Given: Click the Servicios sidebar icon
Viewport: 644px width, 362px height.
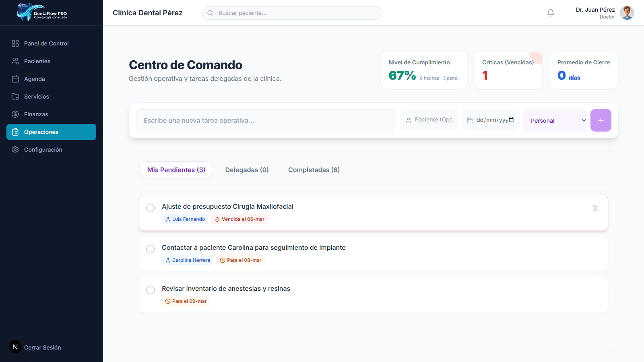Looking at the screenshot, I should [15, 97].
